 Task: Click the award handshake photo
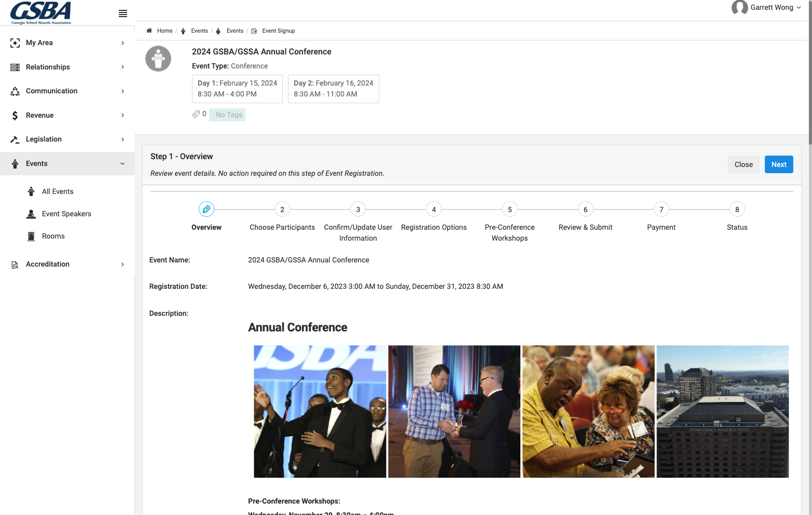(454, 411)
